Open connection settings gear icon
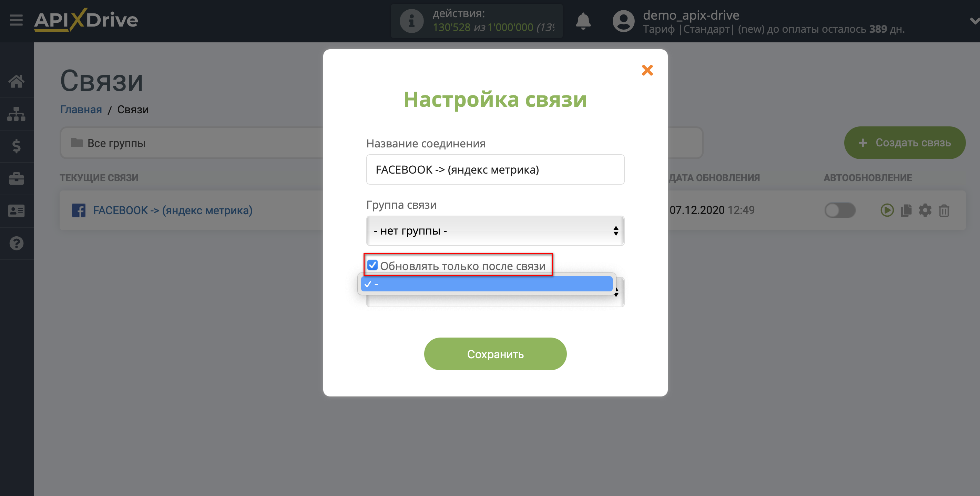 coord(925,210)
